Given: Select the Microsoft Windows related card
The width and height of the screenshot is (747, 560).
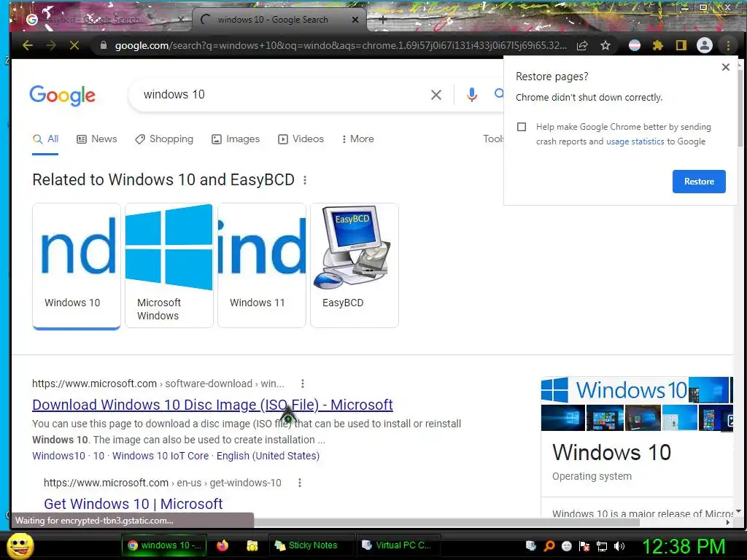Looking at the screenshot, I should pos(169,265).
